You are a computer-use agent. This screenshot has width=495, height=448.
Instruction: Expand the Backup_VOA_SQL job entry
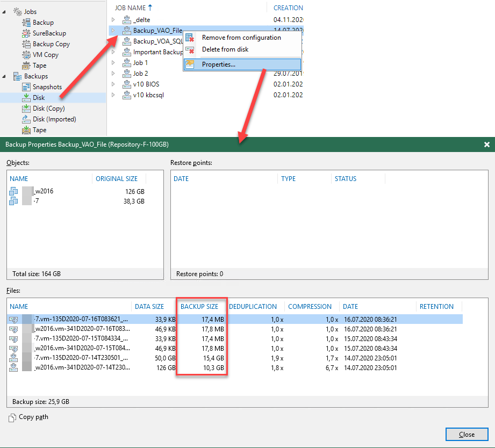113,41
